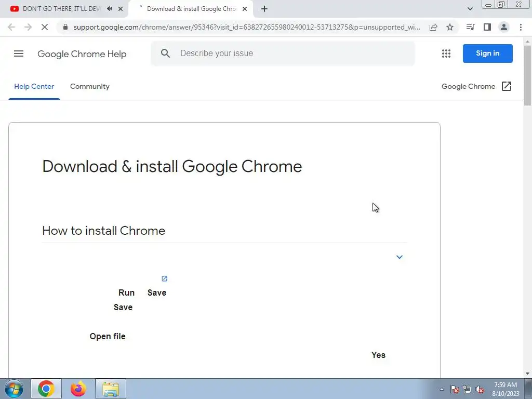This screenshot has width=532, height=399.
Task: Click the muted volume tray icon
Action: click(x=480, y=389)
